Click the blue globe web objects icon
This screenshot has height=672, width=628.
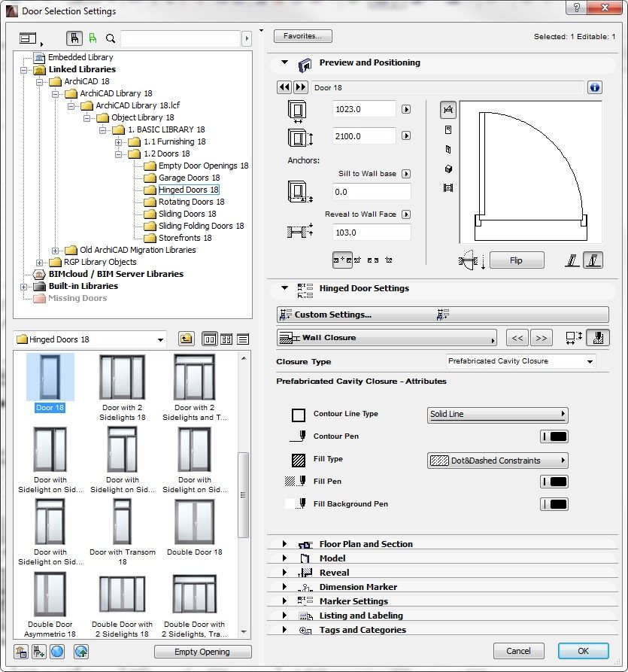coord(57,652)
